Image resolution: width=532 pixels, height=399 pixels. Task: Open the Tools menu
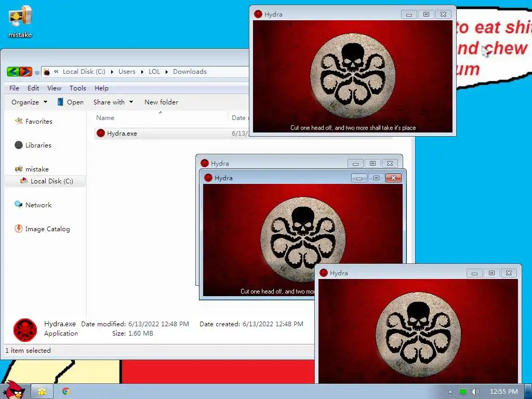coord(78,88)
